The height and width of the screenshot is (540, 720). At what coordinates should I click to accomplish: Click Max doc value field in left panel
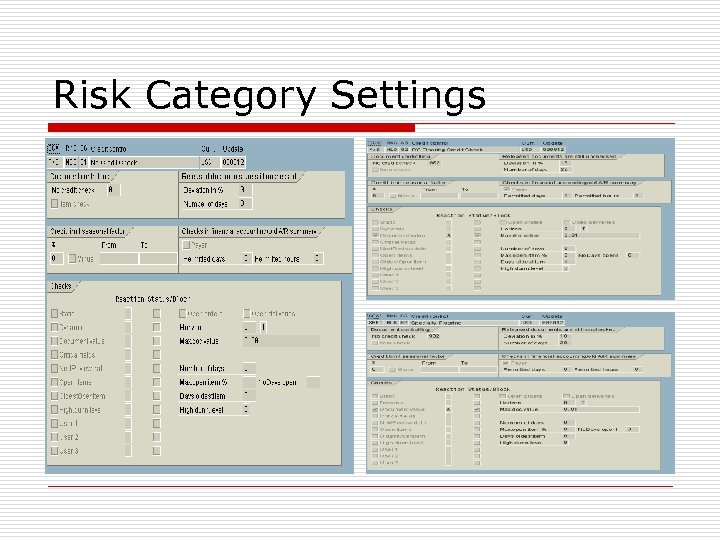coord(281,341)
